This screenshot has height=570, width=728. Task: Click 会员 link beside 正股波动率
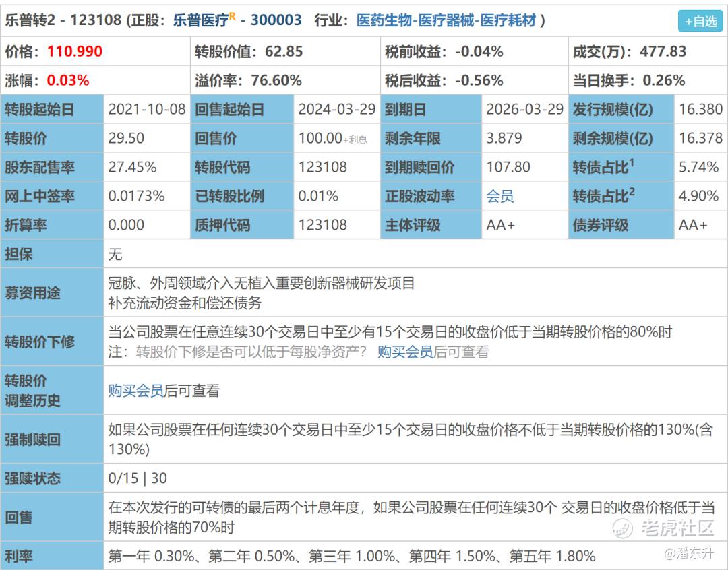click(x=500, y=196)
